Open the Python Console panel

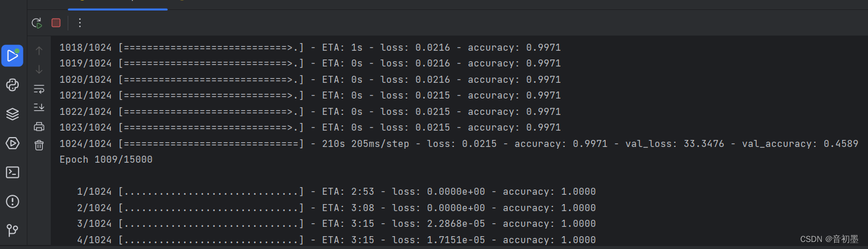(12, 85)
